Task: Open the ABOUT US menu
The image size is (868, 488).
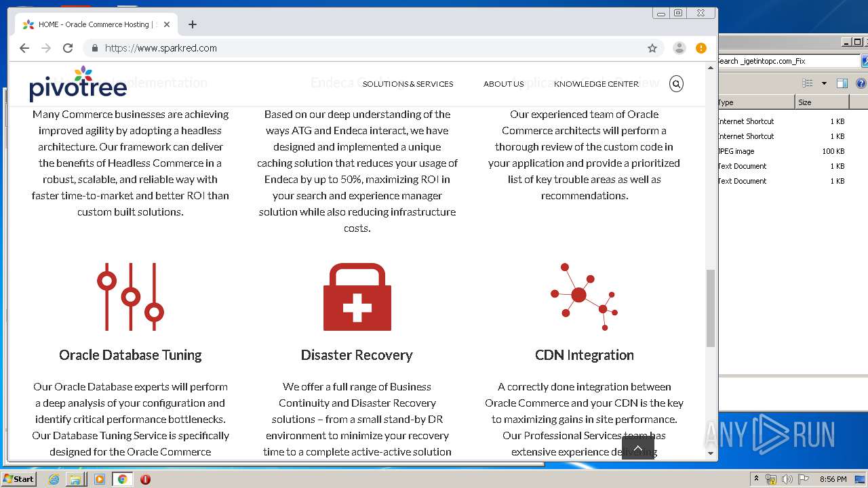Action: [503, 84]
